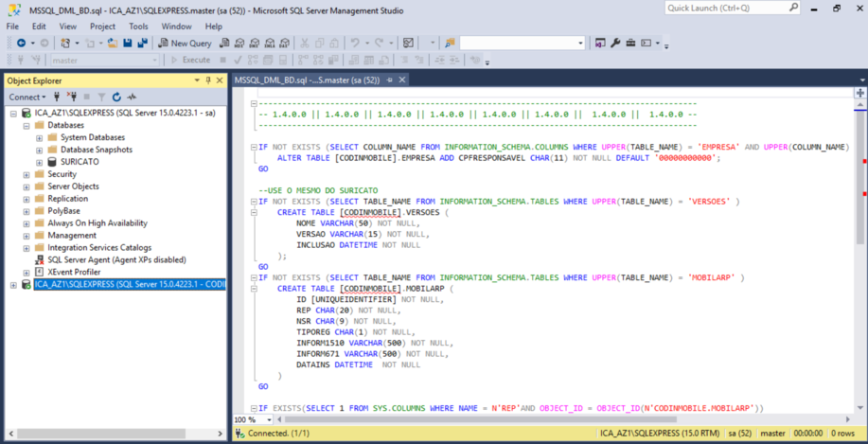868x444 pixels.
Task: Expand the Database Snapshots folder
Action: (40, 150)
